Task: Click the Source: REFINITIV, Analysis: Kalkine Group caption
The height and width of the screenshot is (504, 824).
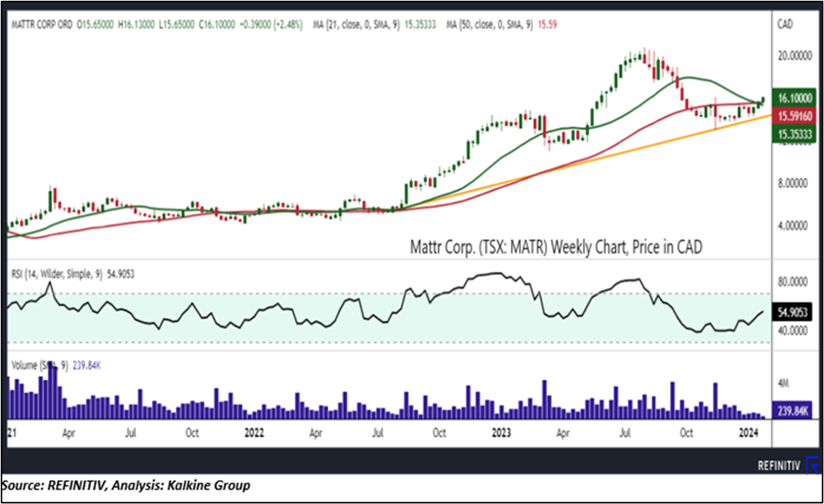Action: click(x=126, y=485)
